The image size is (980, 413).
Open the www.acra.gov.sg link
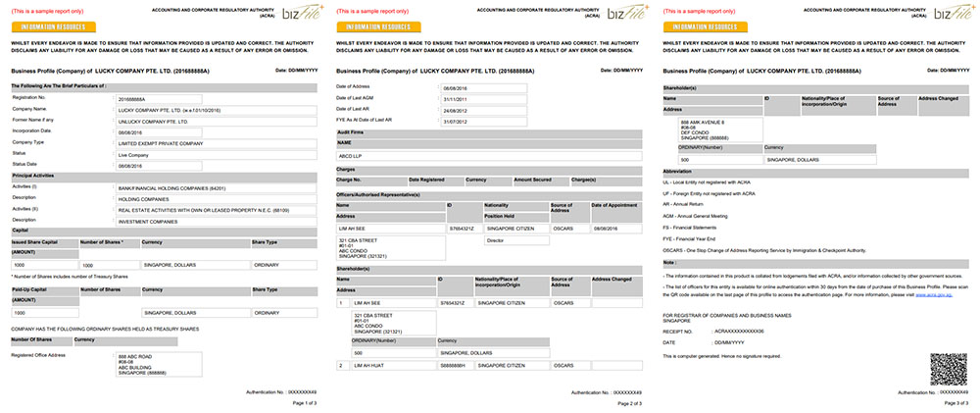tap(934, 294)
